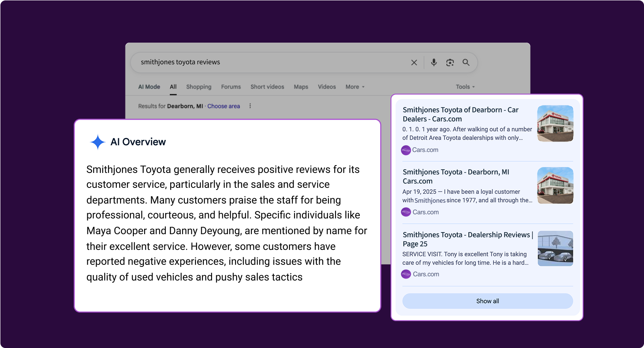644x348 pixels.
Task: Click snippet '0. 1. 0. 1 year ago'
Action: click(x=467, y=134)
